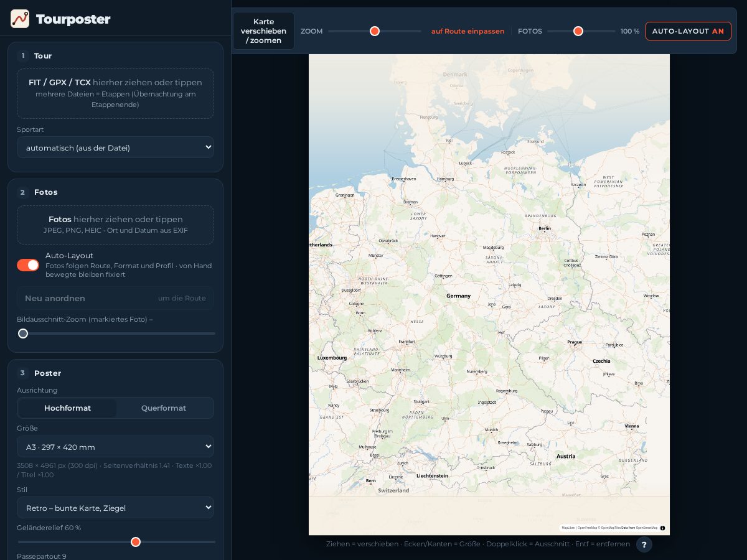This screenshot has width=747, height=560.
Task: Click the Liechtenstein label on the map
Action: click(x=432, y=476)
